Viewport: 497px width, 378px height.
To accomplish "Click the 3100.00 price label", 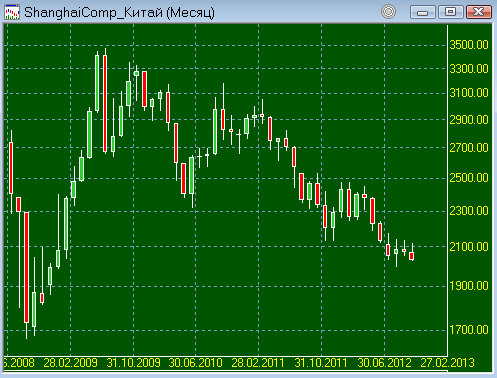I will point(469,93).
